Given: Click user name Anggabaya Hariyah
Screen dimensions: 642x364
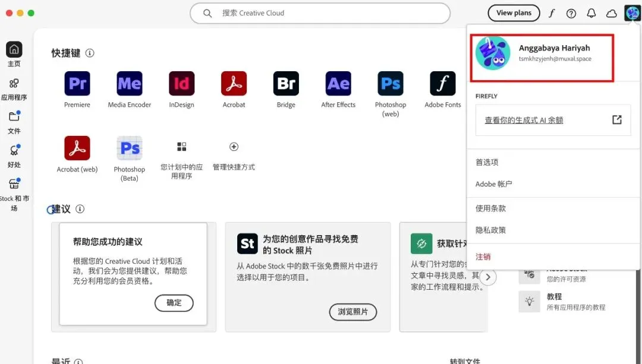Looking at the screenshot, I should tap(555, 48).
